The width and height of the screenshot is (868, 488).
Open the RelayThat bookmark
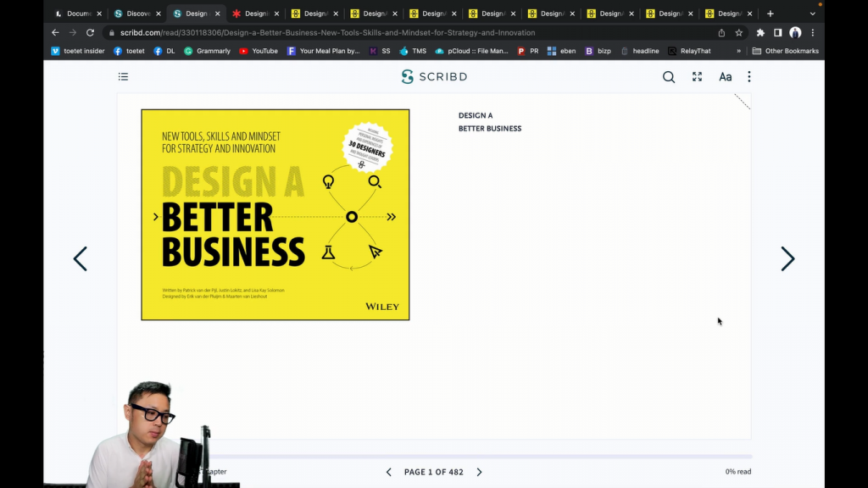pos(689,51)
